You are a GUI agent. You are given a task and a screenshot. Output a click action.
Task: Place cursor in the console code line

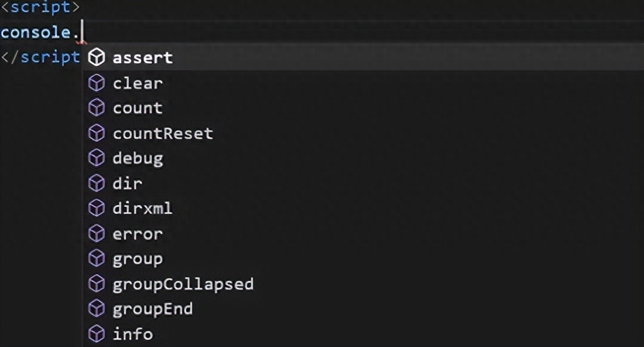click(322, 32)
